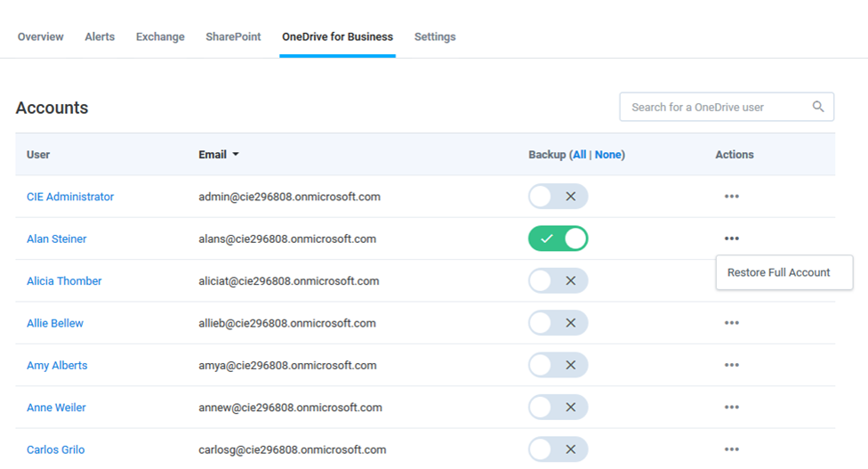868x469 pixels.
Task: Turn on backup for Allie Bellew
Action: coord(558,323)
